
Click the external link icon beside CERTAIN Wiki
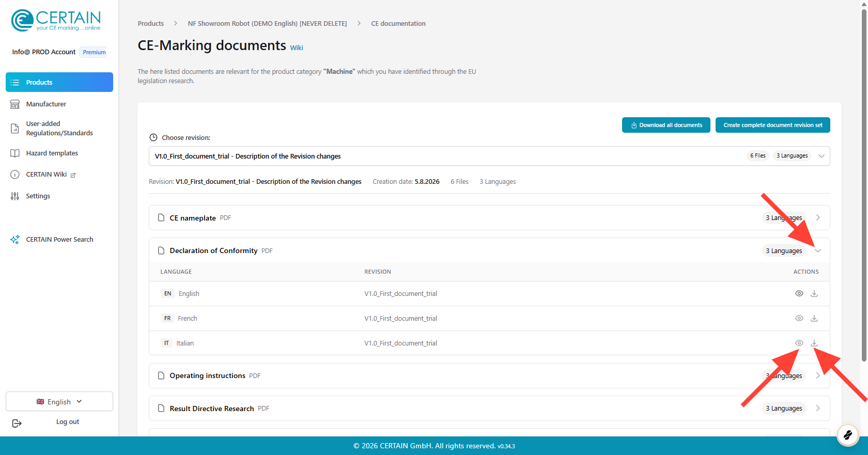[x=73, y=175]
